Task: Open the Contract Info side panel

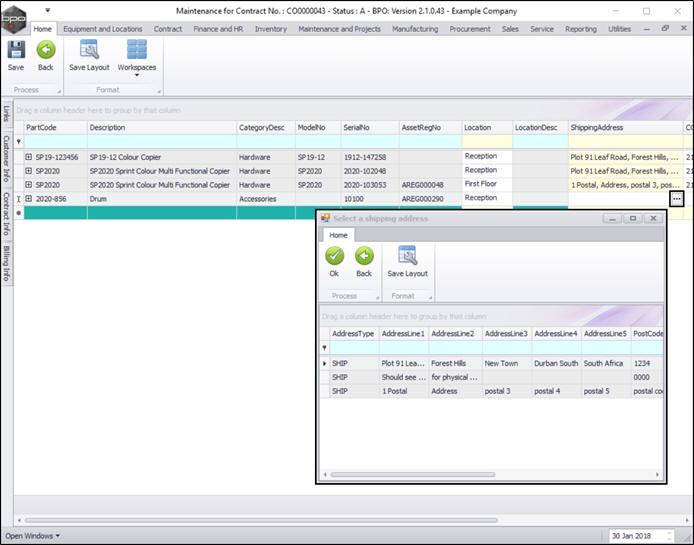Action: pyautogui.click(x=6, y=213)
